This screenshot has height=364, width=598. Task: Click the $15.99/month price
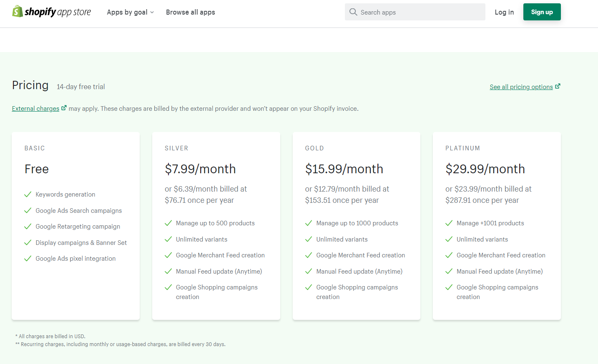344,169
